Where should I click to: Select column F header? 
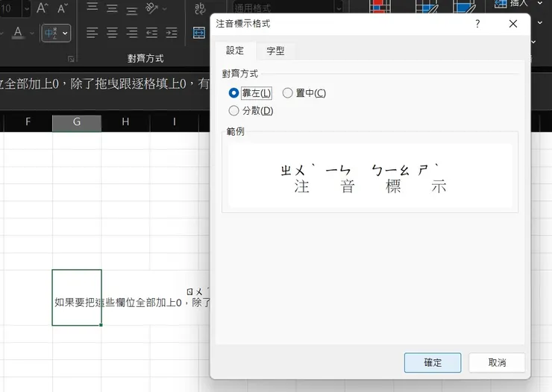click(28, 122)
